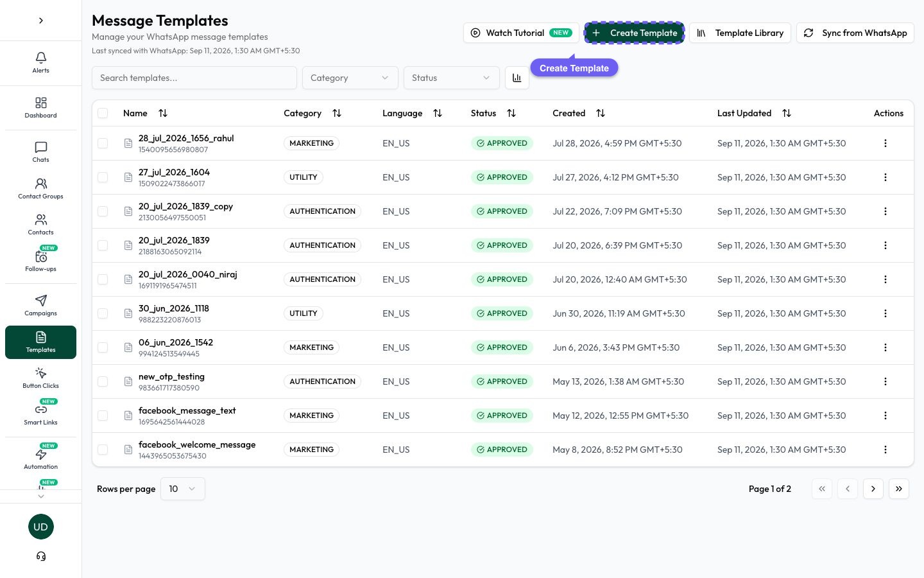This screenshot has width=924, height=578.
Task: Change rows per page dropdown
Action: [x=183, y=489]
